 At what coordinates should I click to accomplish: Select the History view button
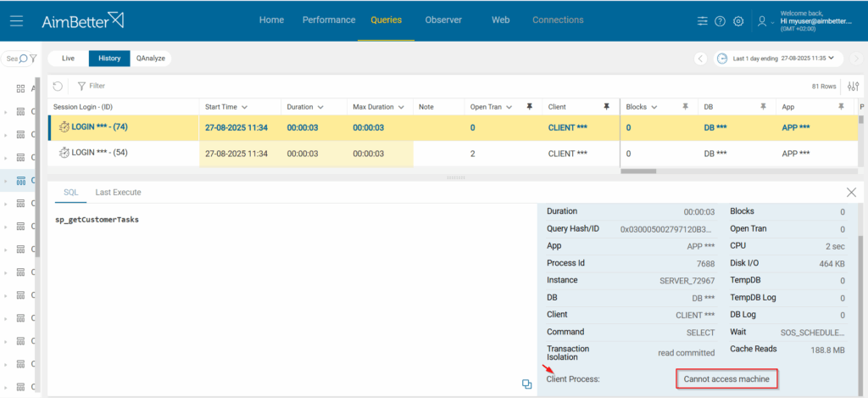[x=109, y=59]
